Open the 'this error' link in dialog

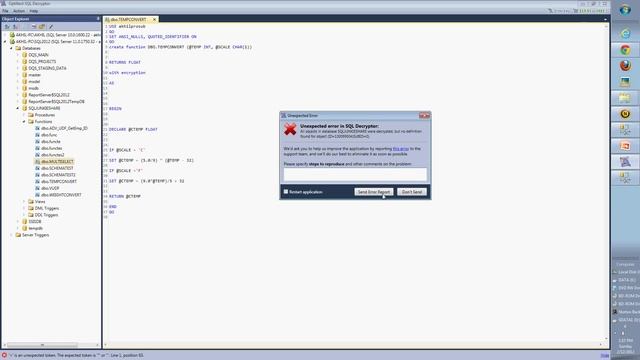point(400,149)
